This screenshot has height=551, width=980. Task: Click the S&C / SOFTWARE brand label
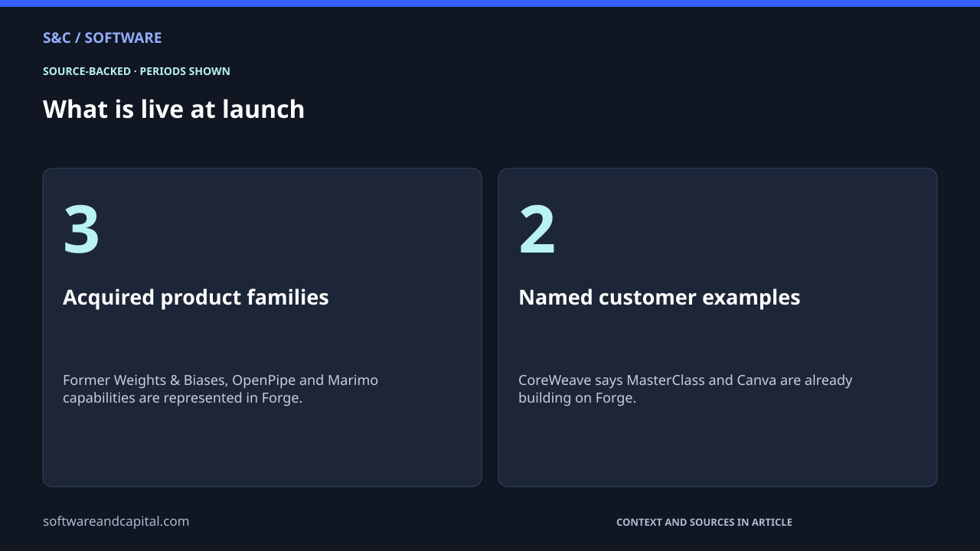(103, 37)
